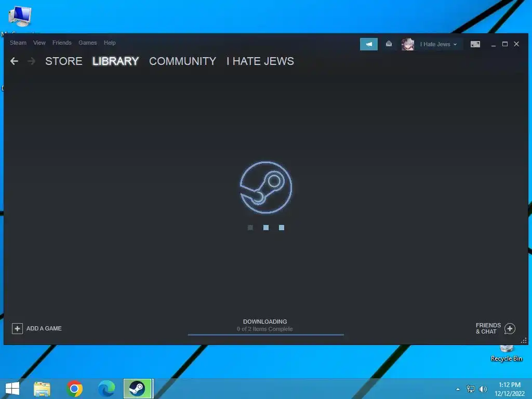Go forward using the right arrow
The image size is (532, 399).
pyautogui.click(x=31, y=61)
